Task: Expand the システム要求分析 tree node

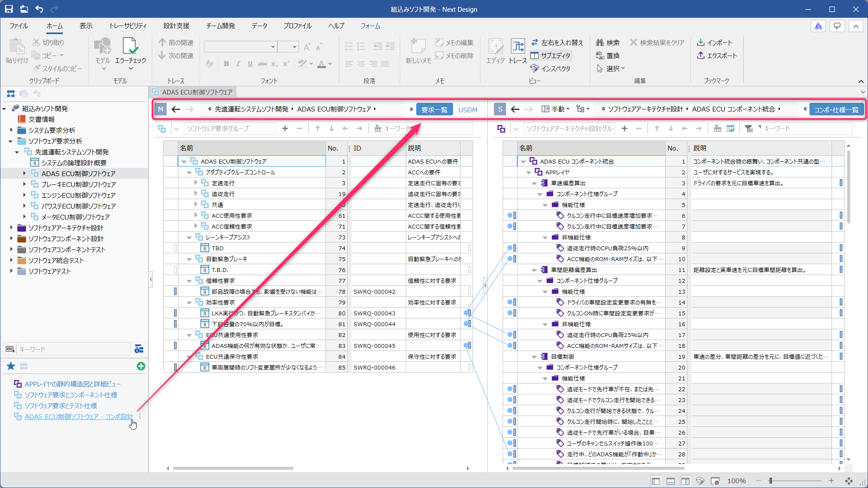Action: coord(11,130)
